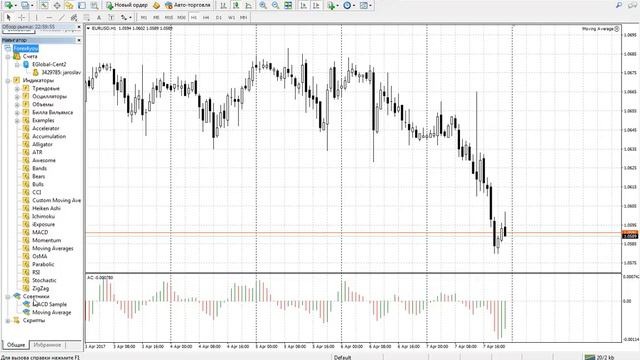Select the Crosshair tool
This screenshot has height=360, width=640.
(x=21, y=18)
